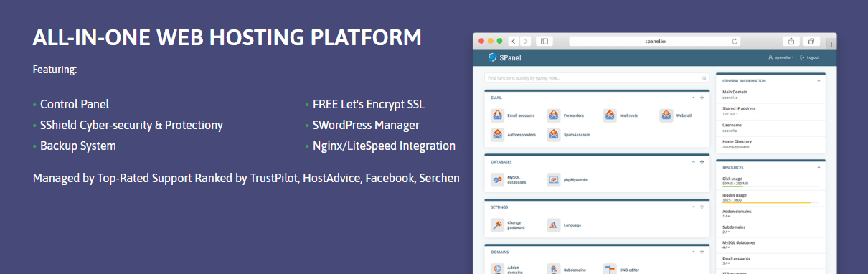Click the search magnifier icon
The image size is (868, 274).
(704, 77)
